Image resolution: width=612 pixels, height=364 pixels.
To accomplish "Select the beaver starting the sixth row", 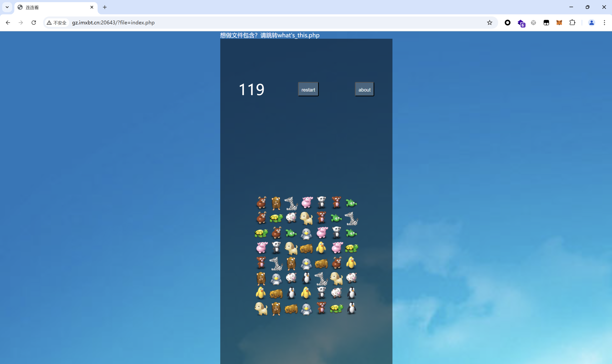I will (261, 278).
